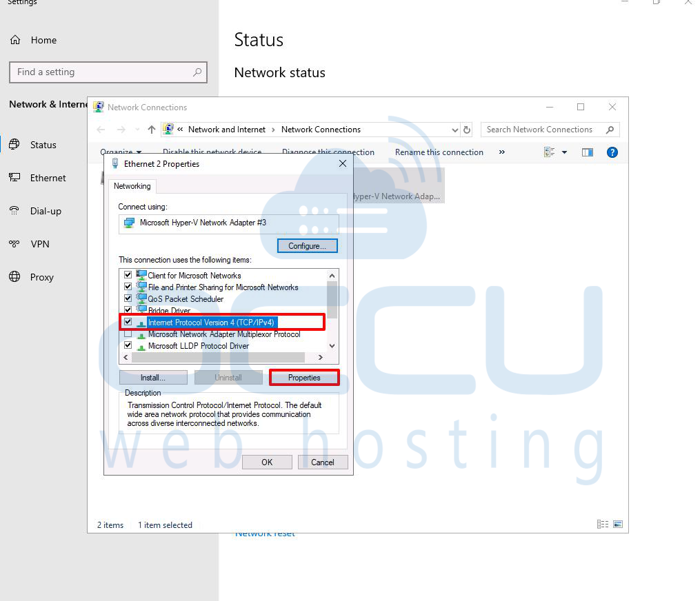The width and height of the screenshot is (700, 601).
Task: Toggle Microsoft Network Adapter Multiplexor Protocol checkbox
Action: click(x=128, y=334)
